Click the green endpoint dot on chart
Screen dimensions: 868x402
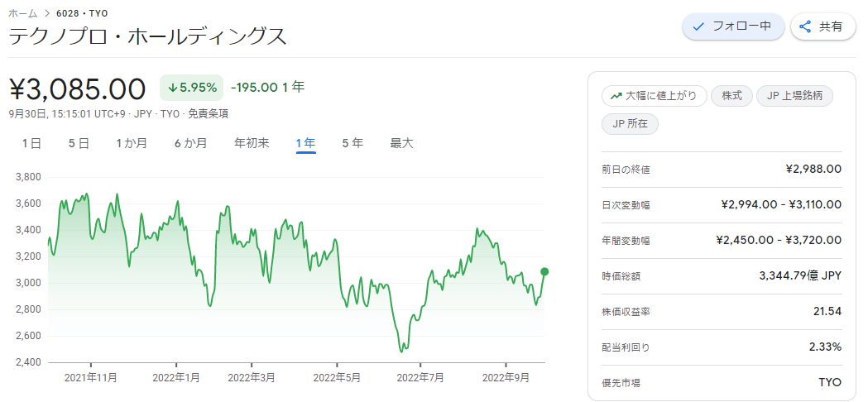[x=544, y=271]
